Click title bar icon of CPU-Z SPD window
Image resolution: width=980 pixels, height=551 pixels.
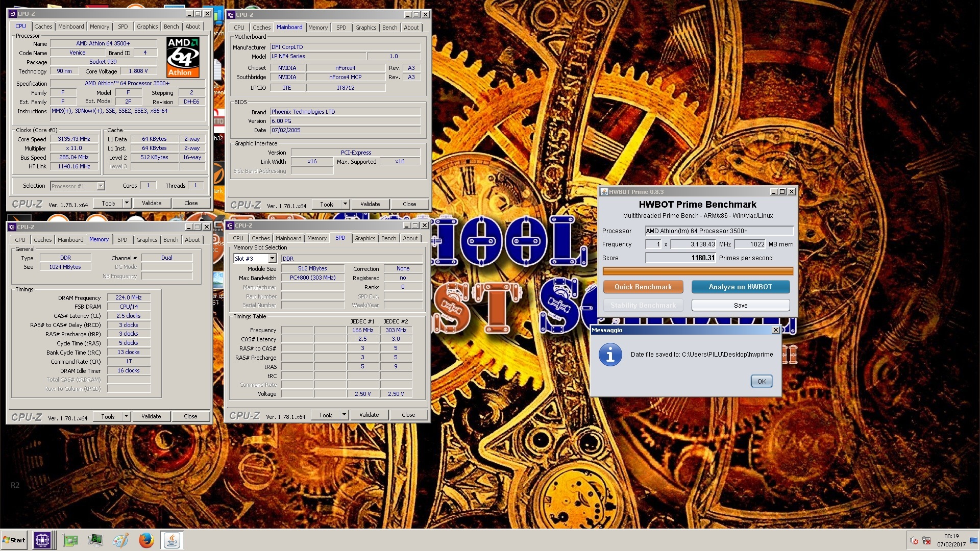(230, 226)
